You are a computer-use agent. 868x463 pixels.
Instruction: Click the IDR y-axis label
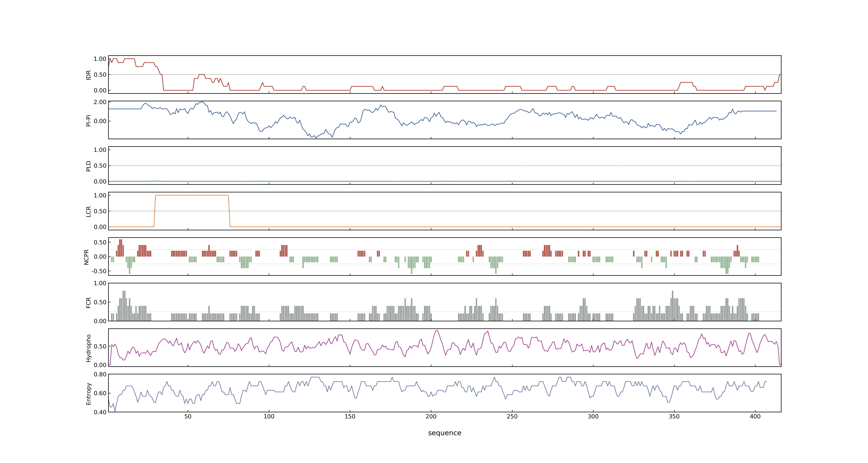point(88,75)
